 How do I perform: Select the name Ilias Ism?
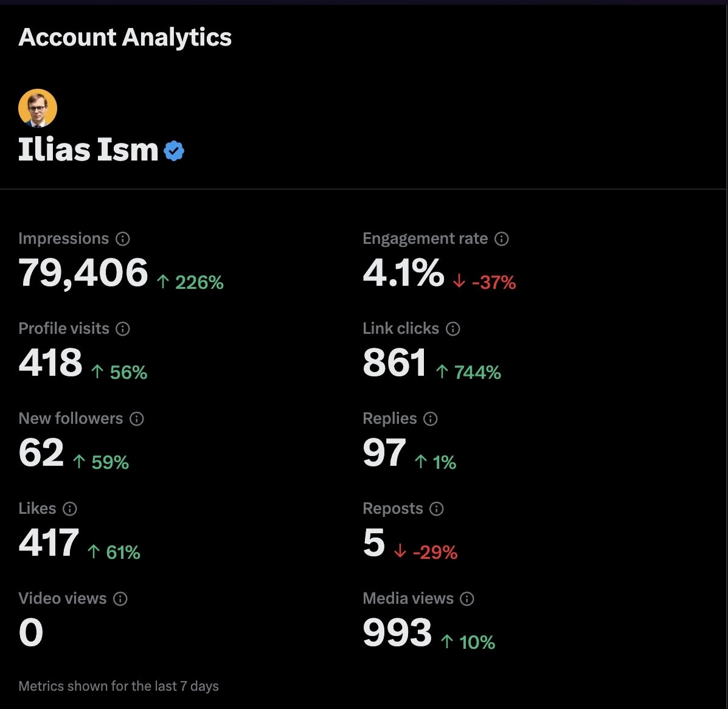point(88,150)
